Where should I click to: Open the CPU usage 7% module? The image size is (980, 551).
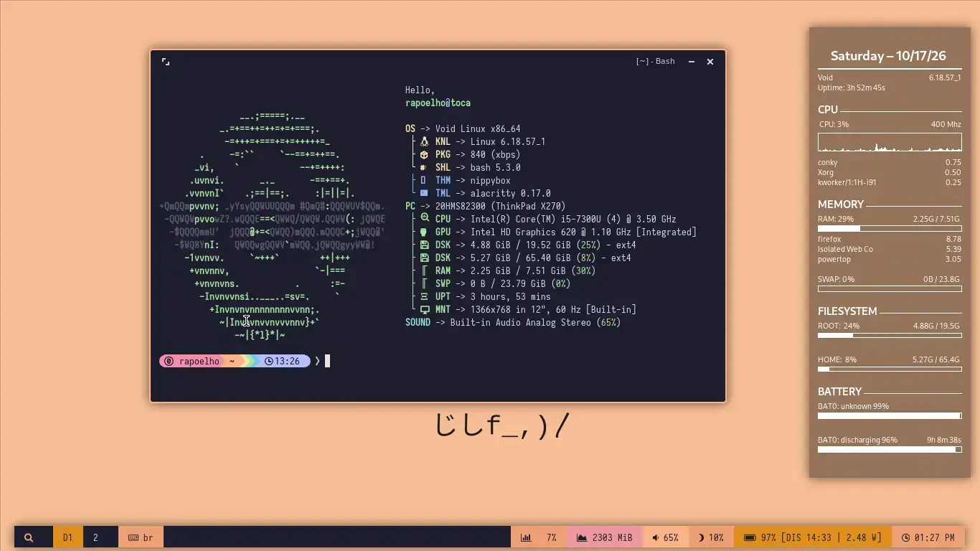(539, 537)
